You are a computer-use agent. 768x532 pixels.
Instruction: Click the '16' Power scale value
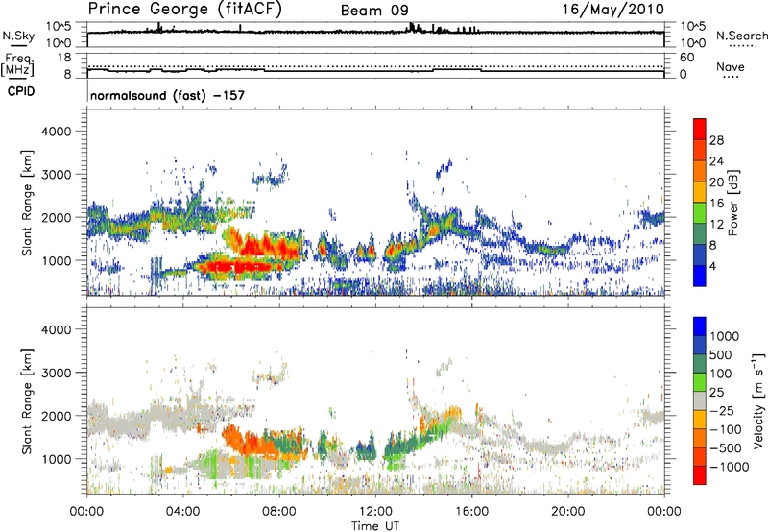(x=716, y=204)
